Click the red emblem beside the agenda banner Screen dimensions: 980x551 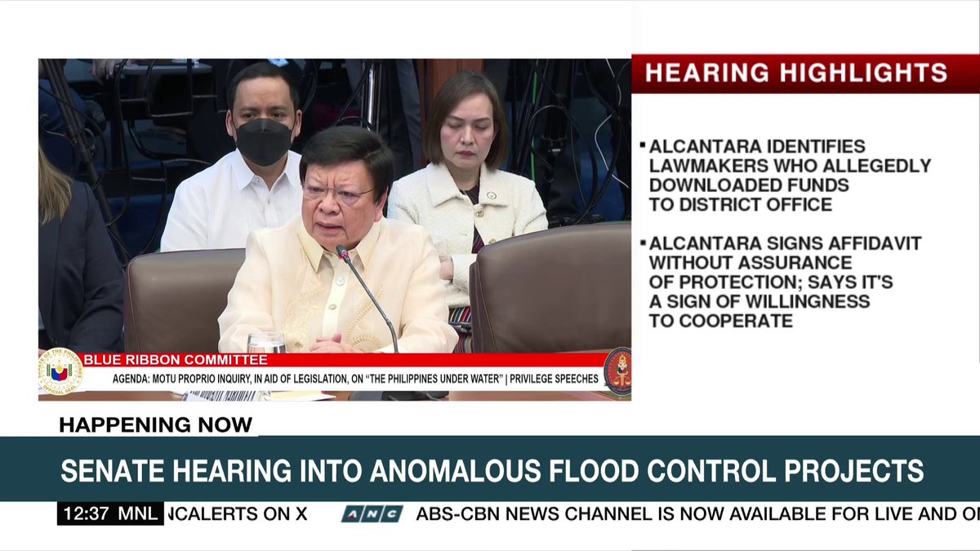(x=617, y=372)
